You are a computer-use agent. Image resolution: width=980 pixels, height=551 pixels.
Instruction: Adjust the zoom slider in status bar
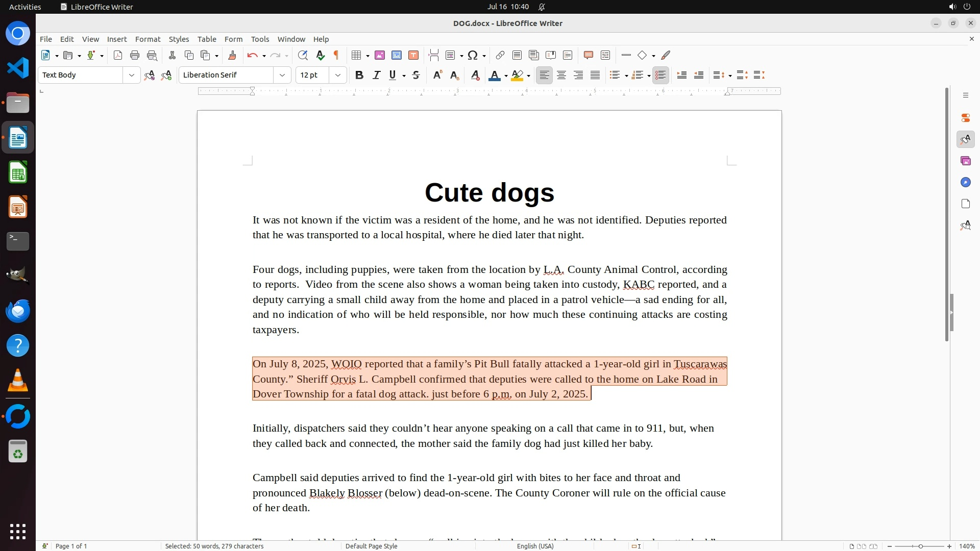pos(920,546)
